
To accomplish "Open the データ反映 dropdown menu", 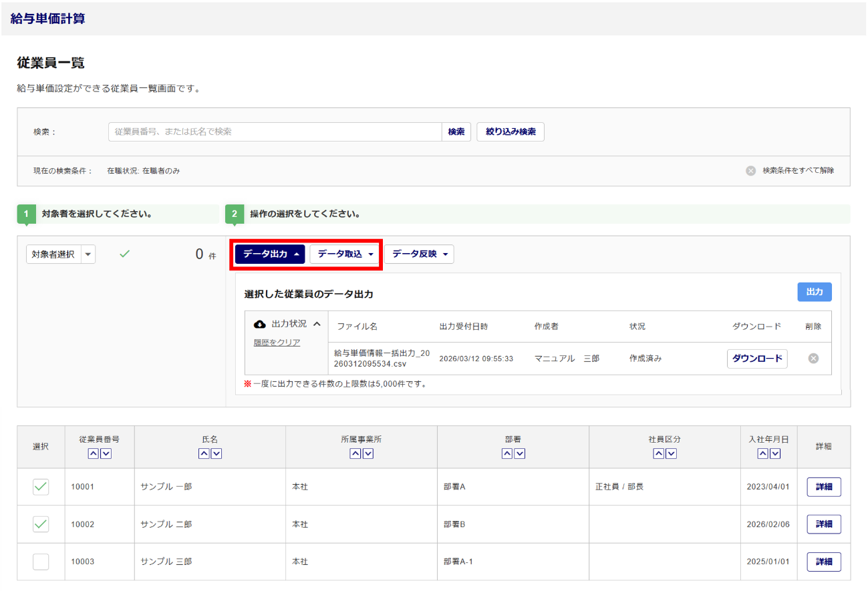I will pyautogui.click(x=419, y=254).
